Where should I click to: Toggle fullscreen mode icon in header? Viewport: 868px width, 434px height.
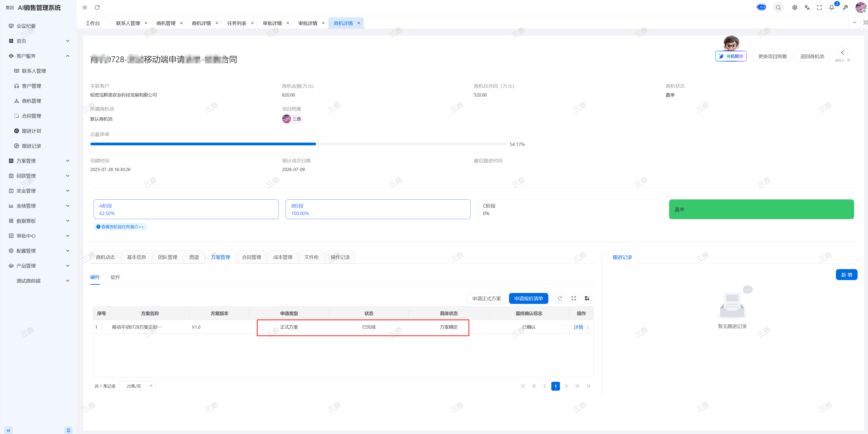click(x=819, y=7)
